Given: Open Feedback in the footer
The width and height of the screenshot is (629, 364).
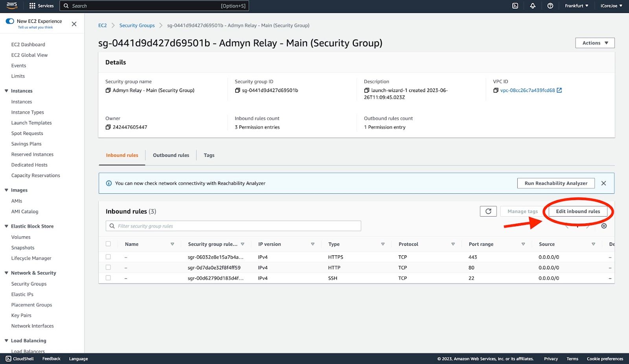Looking at the screenshot, I should point(51,359).
